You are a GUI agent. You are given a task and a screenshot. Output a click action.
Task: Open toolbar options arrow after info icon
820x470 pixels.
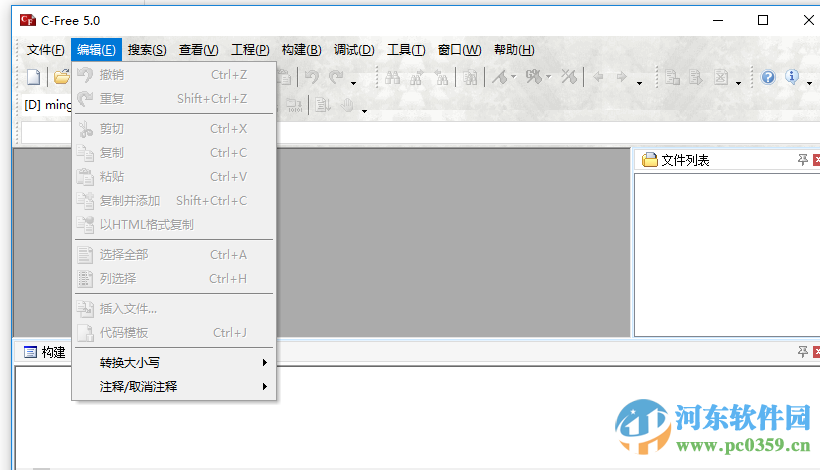point(810,83)
